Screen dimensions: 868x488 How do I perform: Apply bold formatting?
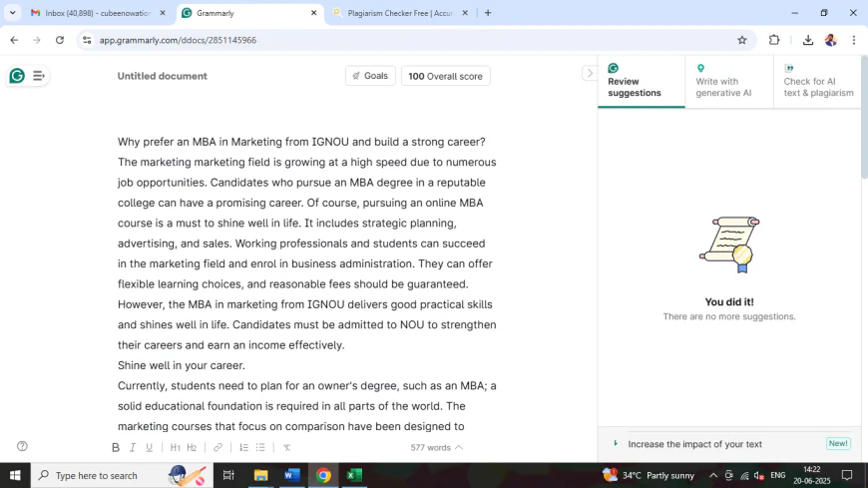point(115,447)
